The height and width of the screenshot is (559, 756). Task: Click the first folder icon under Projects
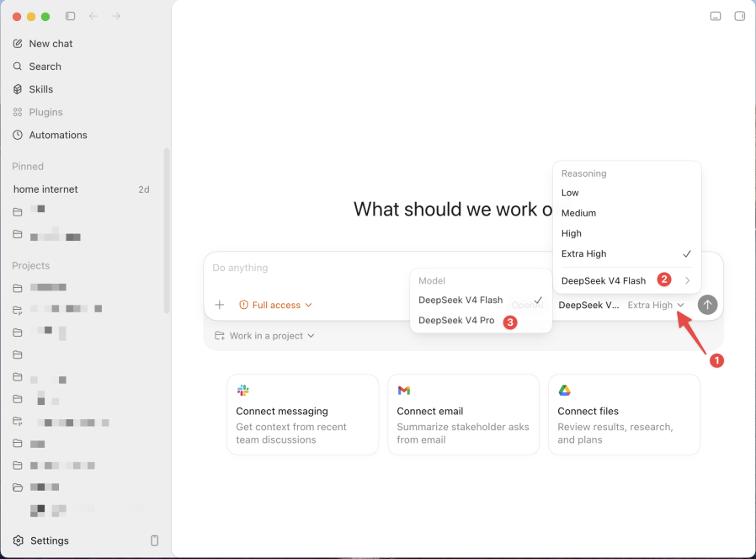[x=18, y=288]
